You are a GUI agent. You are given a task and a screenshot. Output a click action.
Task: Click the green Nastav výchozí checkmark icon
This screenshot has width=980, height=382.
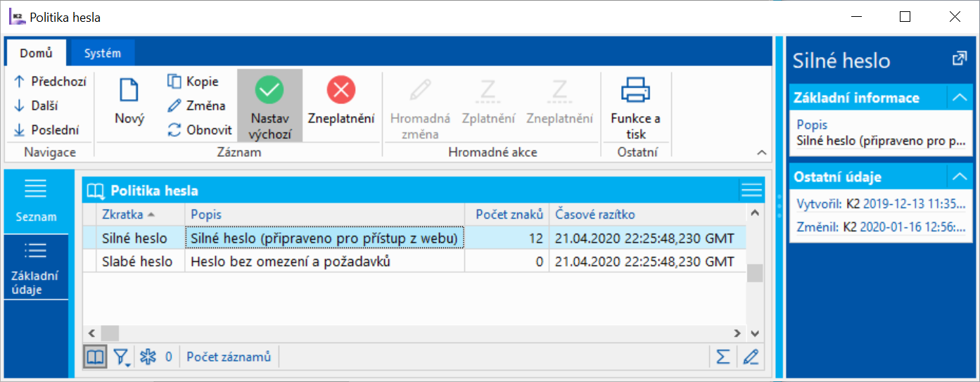pyautogui.click(x=269, y=90)
